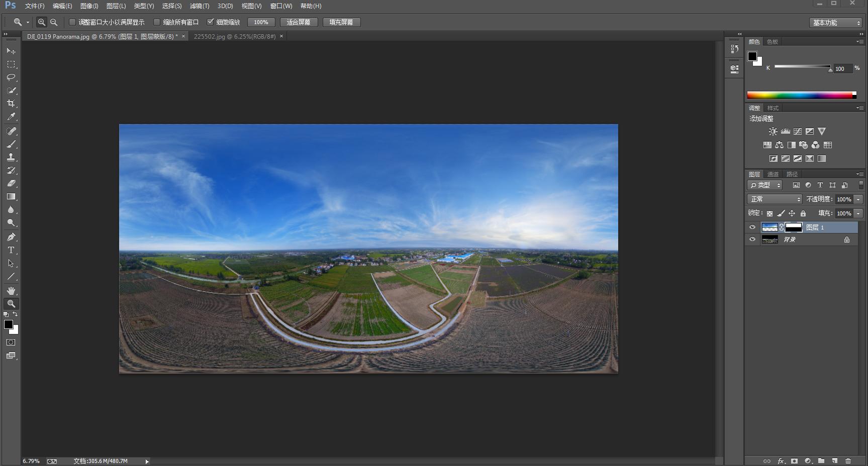Enable zoom all windows checkbox
868x466 pixels.
tap(157, 22)
